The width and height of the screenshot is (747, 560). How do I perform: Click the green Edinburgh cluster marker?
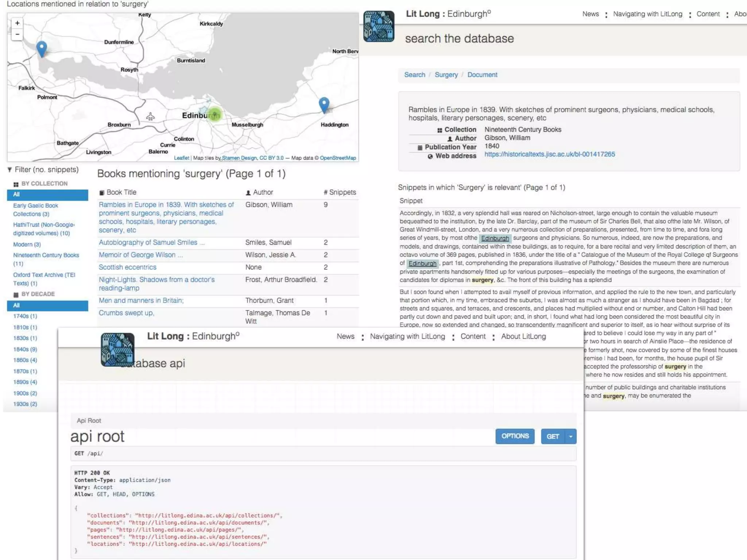[x=215, y=115]
